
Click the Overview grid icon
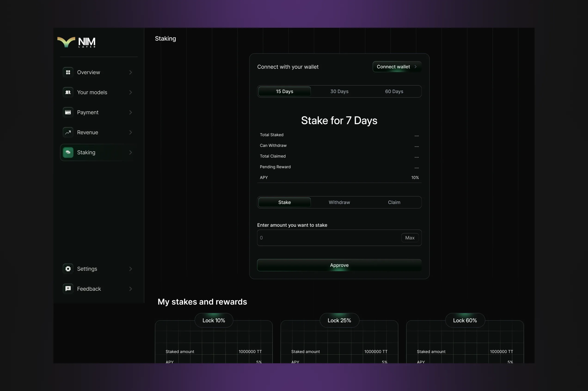point(68,72)
